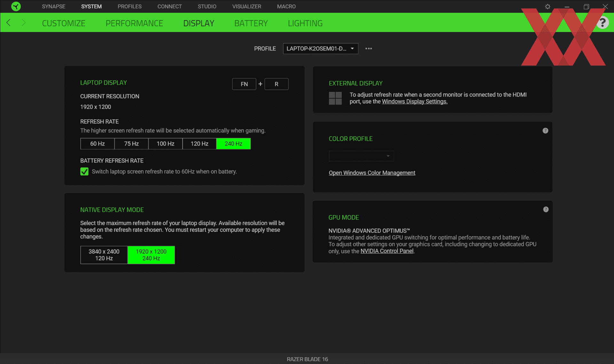Select 3840x2400 120Hz native display mode
This screenshot has height=364, width=614.
point(104,254)
